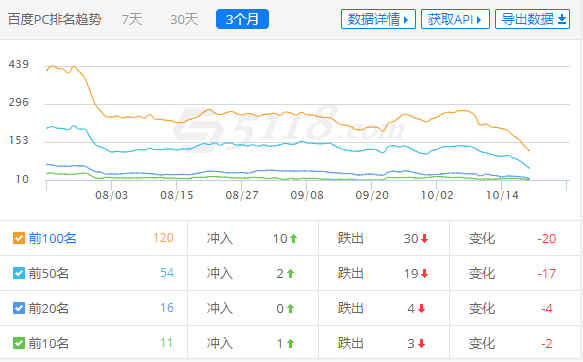Toggle the light blue 前50名 checkbox
This screenshot has width=583, height=362.
coord(19,273)
